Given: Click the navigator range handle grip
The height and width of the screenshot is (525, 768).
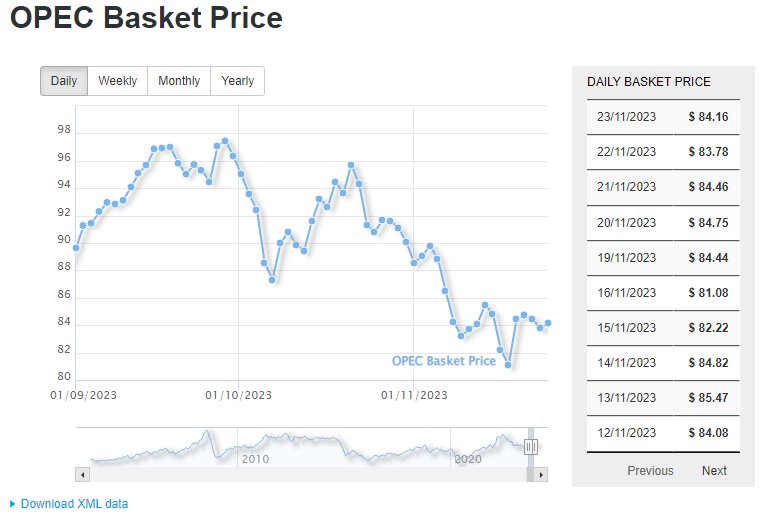Looking at the screenshot, I should [531, 447].
